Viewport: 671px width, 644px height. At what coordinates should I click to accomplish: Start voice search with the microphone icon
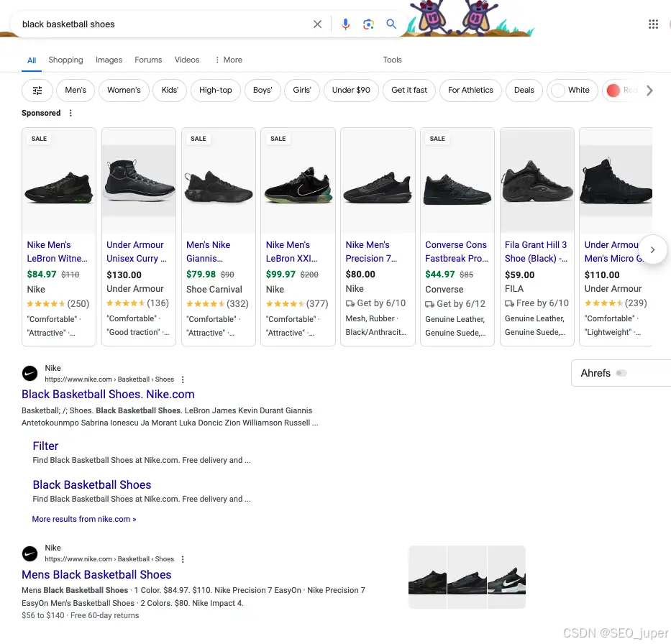point(346,24)
